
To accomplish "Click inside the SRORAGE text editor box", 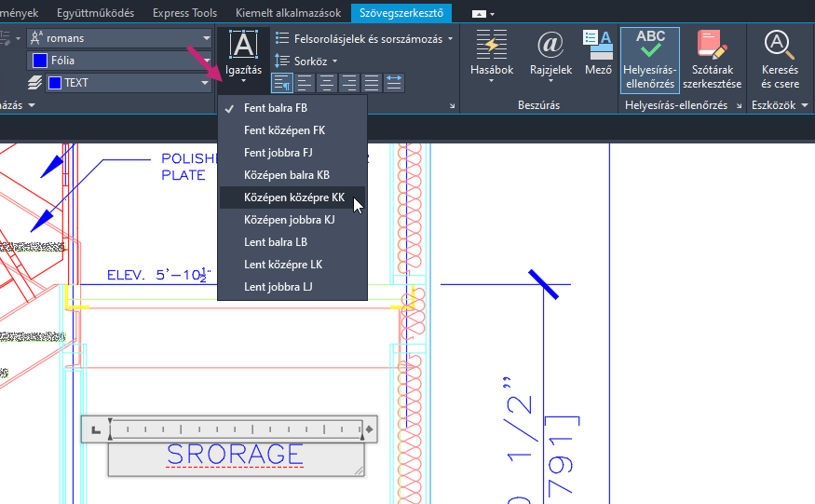I will 236,458.
